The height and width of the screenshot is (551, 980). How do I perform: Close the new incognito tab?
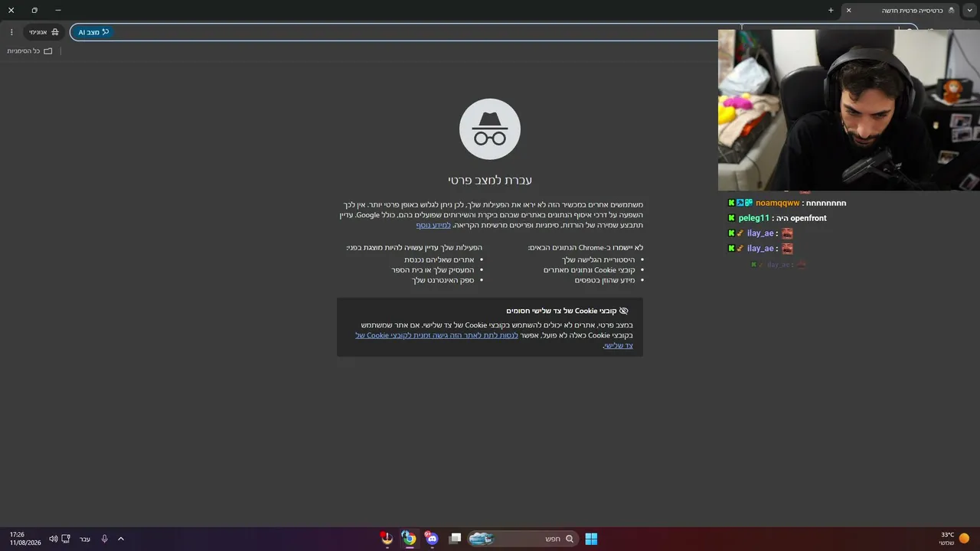(848, 10)
